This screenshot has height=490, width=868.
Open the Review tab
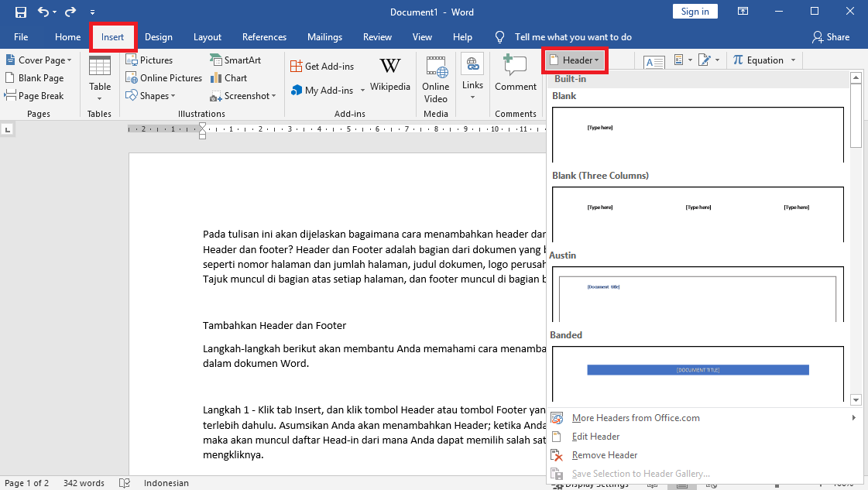point(377,37)
